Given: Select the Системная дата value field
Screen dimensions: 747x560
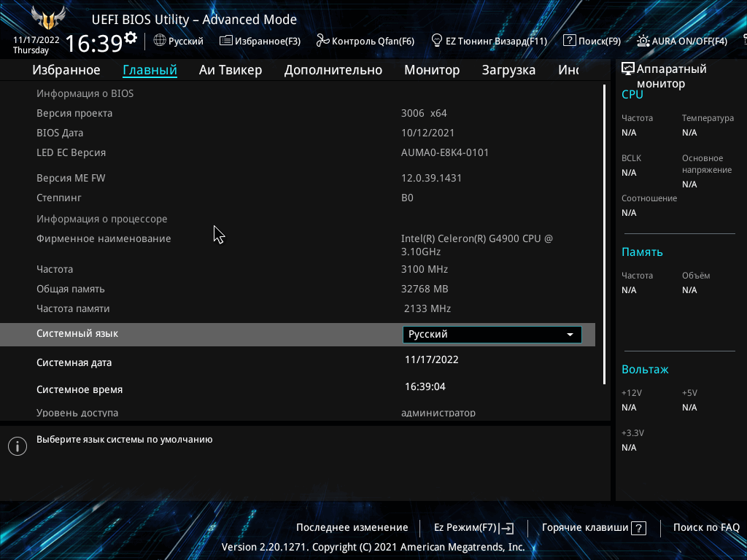Looking at the screenshot, I should (x=432, y=359).
